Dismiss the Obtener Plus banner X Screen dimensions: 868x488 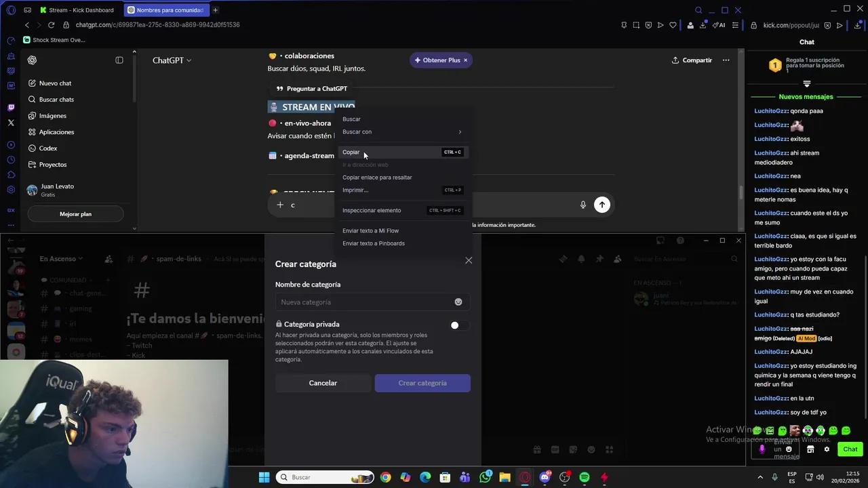pos(465,60)
